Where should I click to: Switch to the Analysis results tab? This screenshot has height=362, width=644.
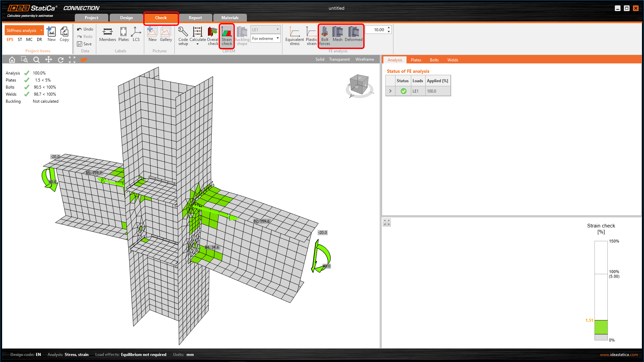coord(395,60)
